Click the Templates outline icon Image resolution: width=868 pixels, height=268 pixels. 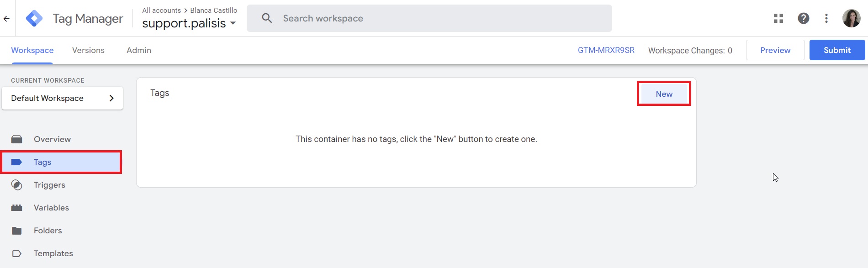click(x=17, y=253)
